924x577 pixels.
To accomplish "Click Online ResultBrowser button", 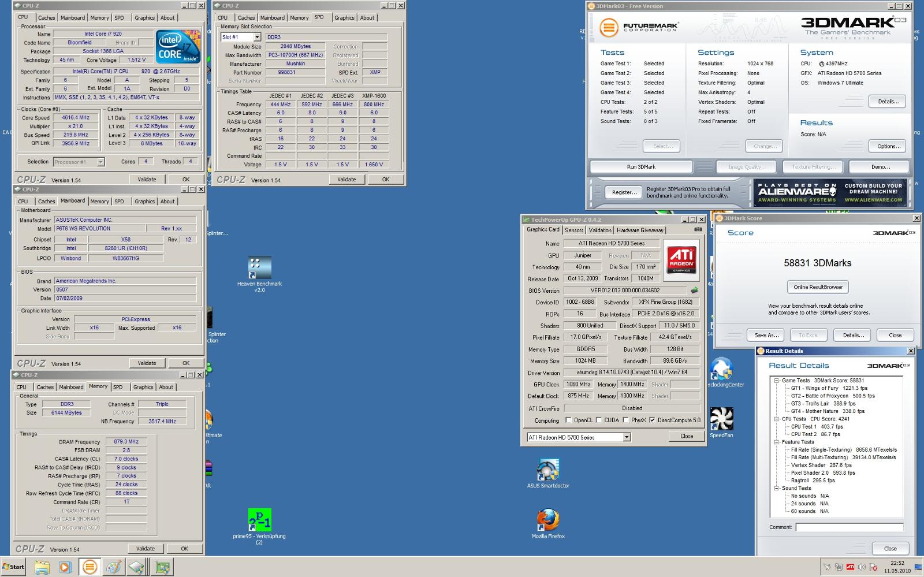I will (818, 287).
